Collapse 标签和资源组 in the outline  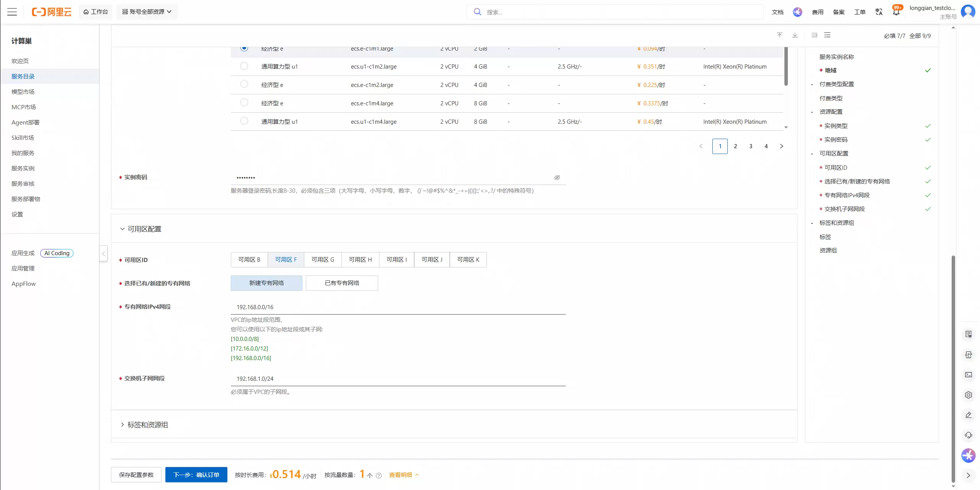coord(812,223)
